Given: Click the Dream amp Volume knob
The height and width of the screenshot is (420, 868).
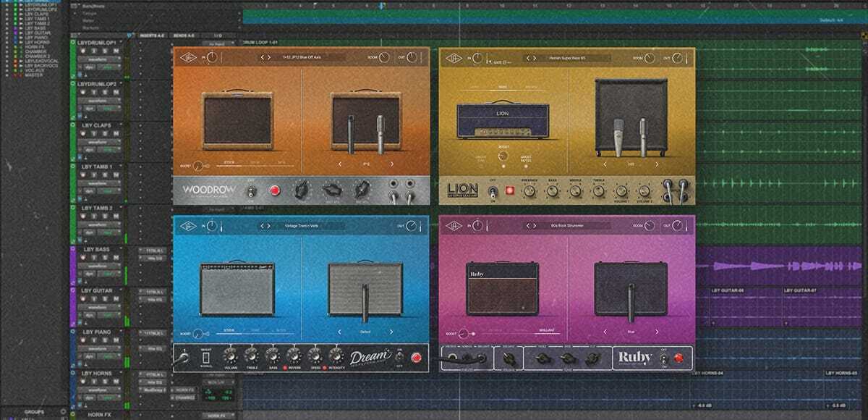Looking at the screenshot, I should click(x=230, y=355).
